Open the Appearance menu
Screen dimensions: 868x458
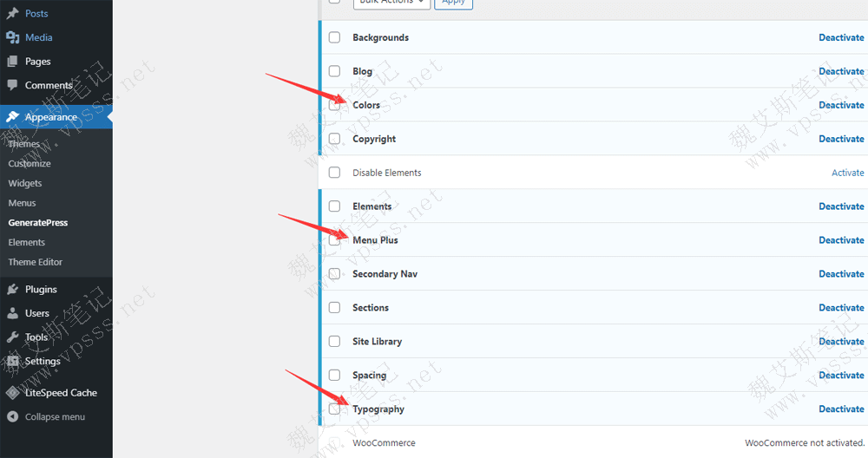click(51, 117)
